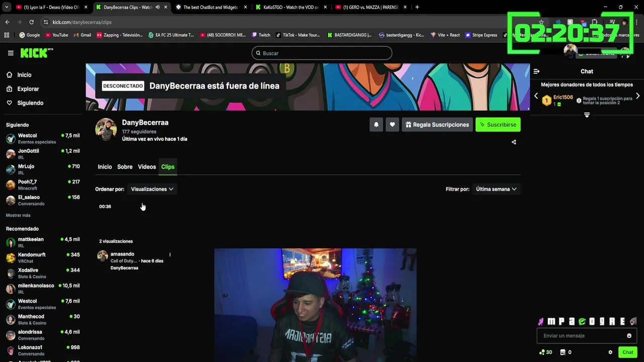This screenshot has height=362, width=644.
Task: Open Explorar in the sidebar
Action: point(28,89)
